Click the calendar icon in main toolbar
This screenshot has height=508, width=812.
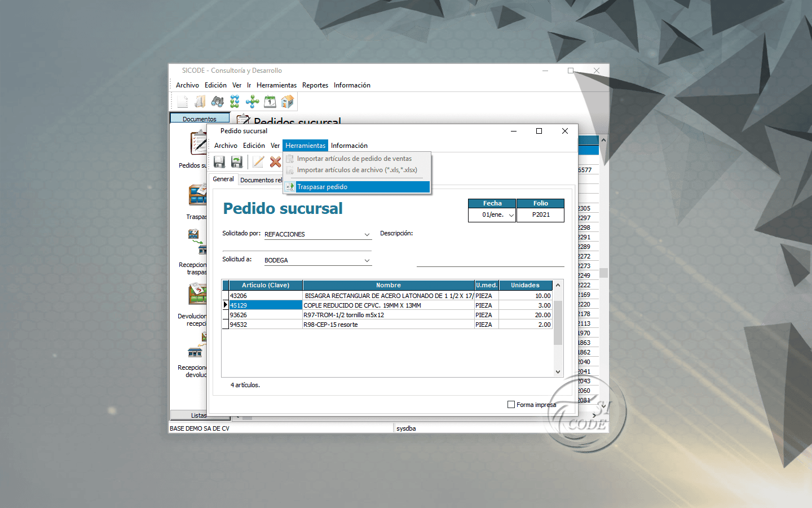(x=270, y=102)
